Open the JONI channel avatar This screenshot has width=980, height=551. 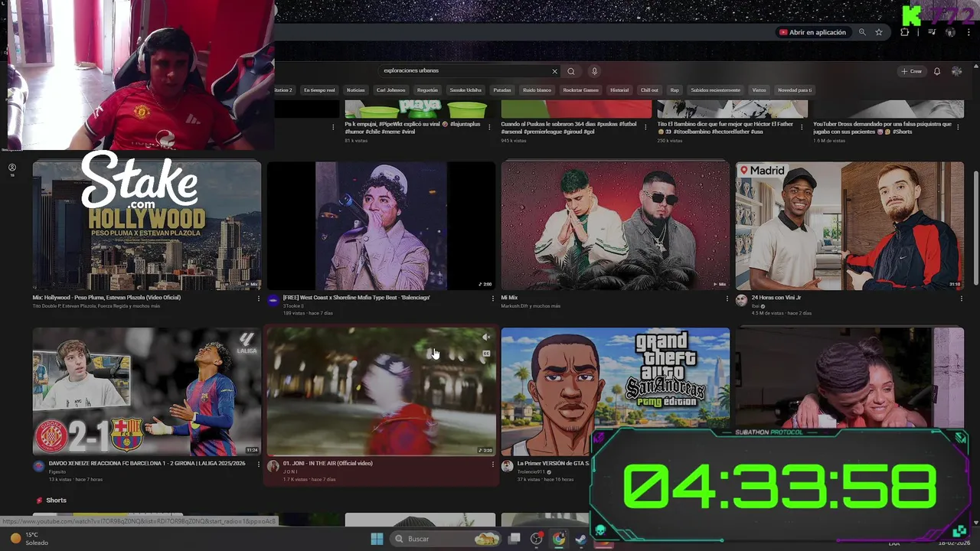pos(273,466)
